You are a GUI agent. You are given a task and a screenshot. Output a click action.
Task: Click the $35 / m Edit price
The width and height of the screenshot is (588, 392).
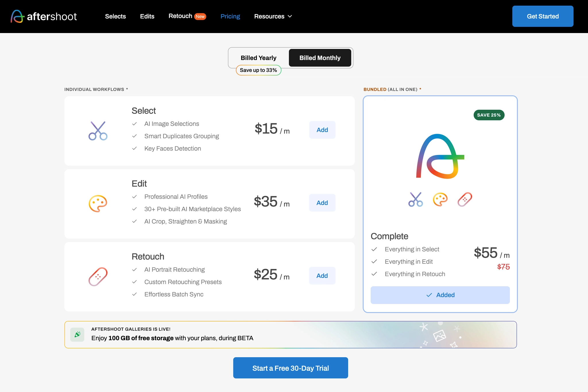pyautogui.click(x=272, y=202)
